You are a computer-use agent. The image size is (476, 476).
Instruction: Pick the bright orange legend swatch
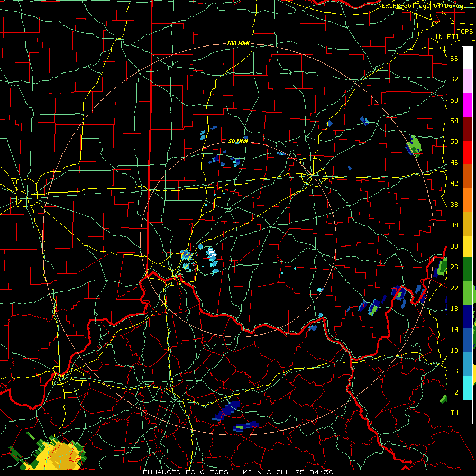pos(467,199)
